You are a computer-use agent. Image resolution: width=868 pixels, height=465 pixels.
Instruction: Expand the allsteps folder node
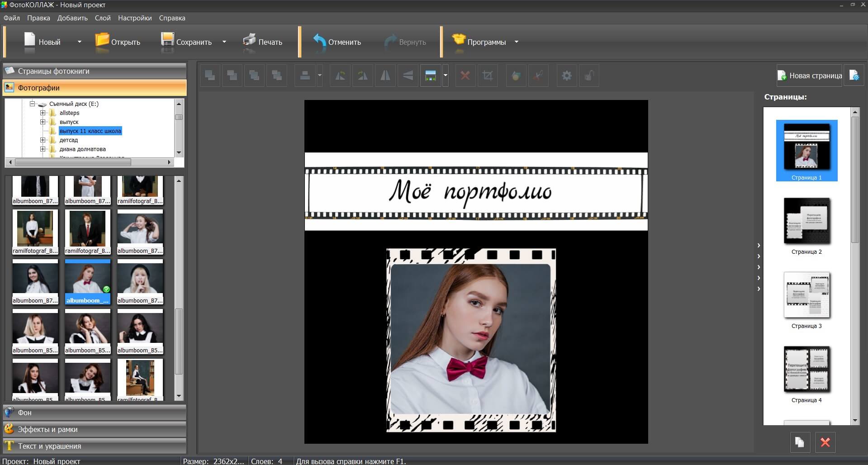(43, 113)
